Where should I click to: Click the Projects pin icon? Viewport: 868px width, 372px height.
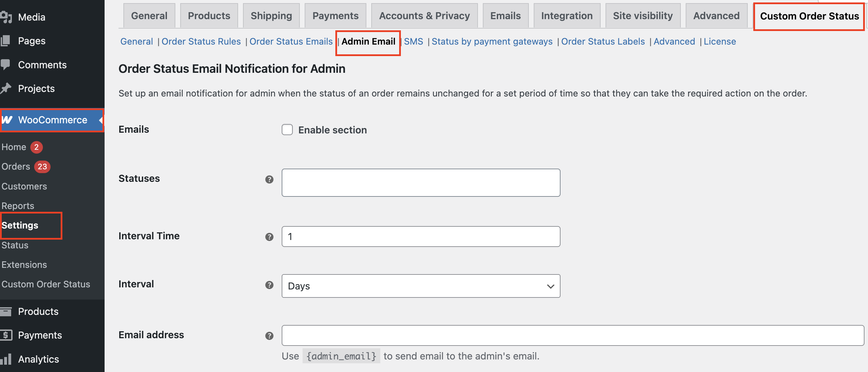[6, 88]
